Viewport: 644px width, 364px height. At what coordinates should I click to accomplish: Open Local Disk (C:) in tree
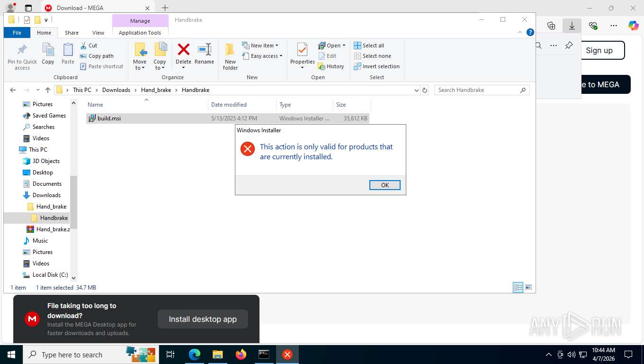[x=50, y=275]
